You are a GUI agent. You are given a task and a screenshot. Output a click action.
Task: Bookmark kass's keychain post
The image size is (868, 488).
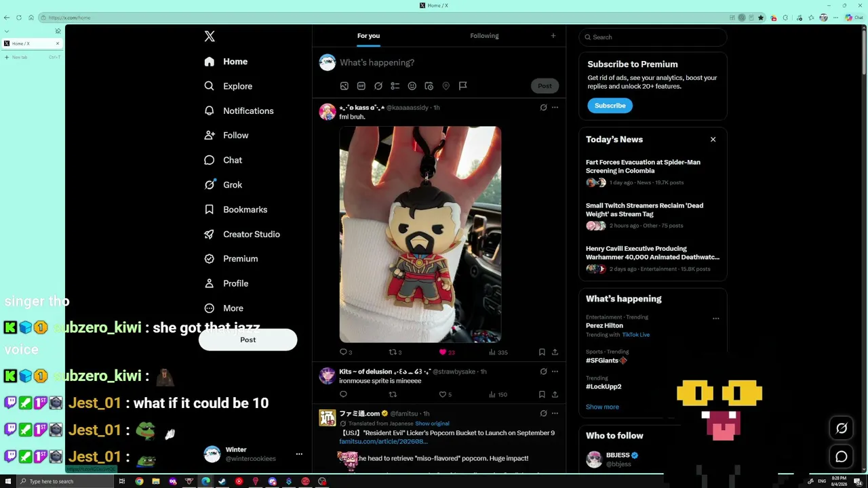pos(542,352)
